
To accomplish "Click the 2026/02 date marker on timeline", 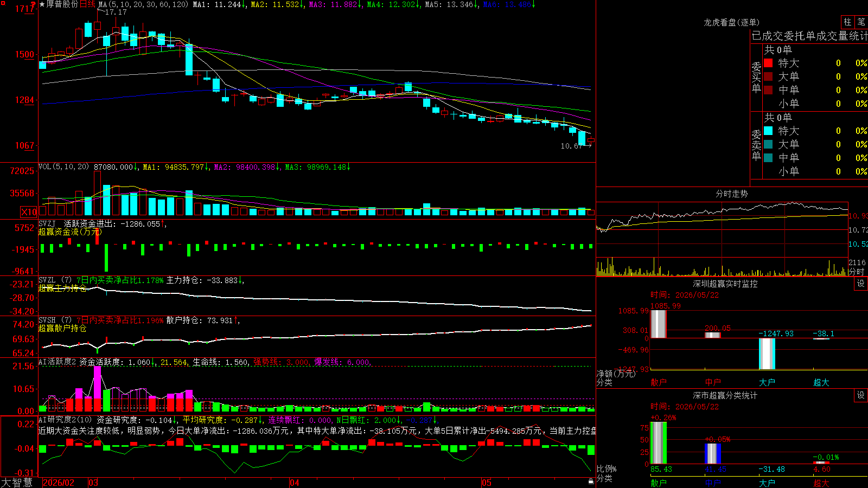I will tap(59, 483).
